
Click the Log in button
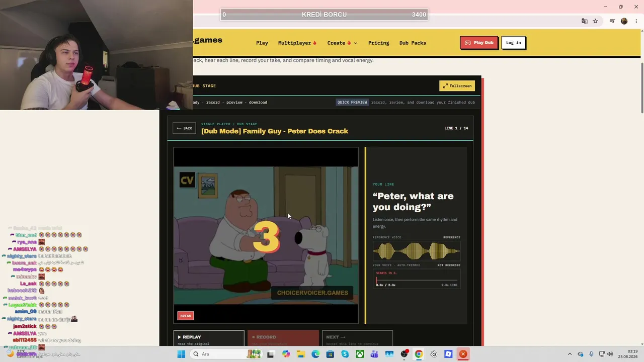point(513,43)
